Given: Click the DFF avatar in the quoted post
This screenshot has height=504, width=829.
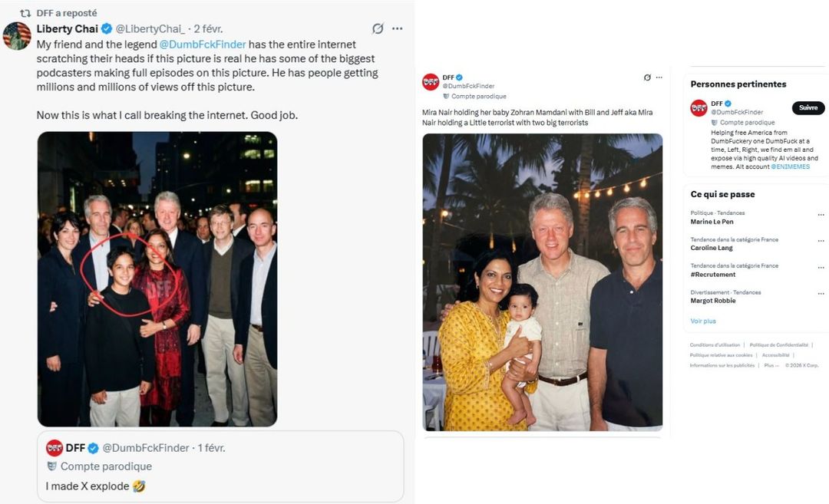Looking at the screenshot, I should 54,448.
